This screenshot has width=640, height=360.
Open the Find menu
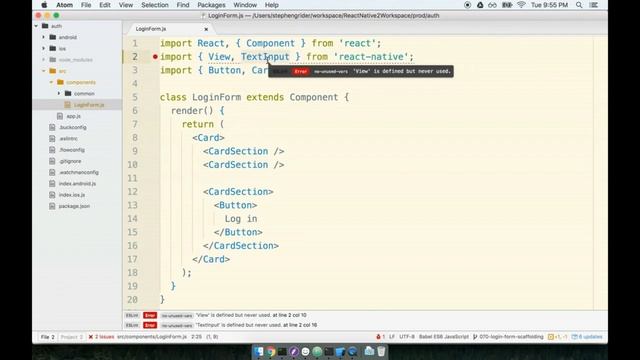pyautogui.click(x=183, y=5)
